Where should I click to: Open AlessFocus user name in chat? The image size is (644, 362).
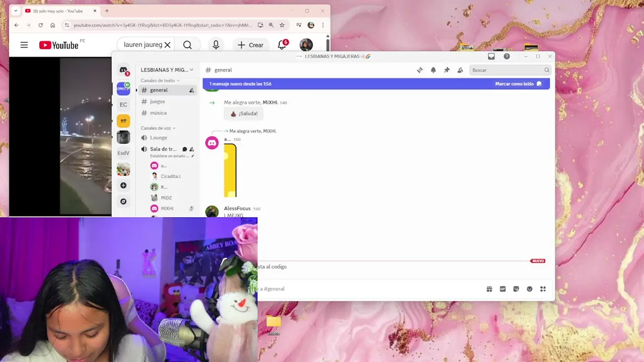click(x=237, y=208)
